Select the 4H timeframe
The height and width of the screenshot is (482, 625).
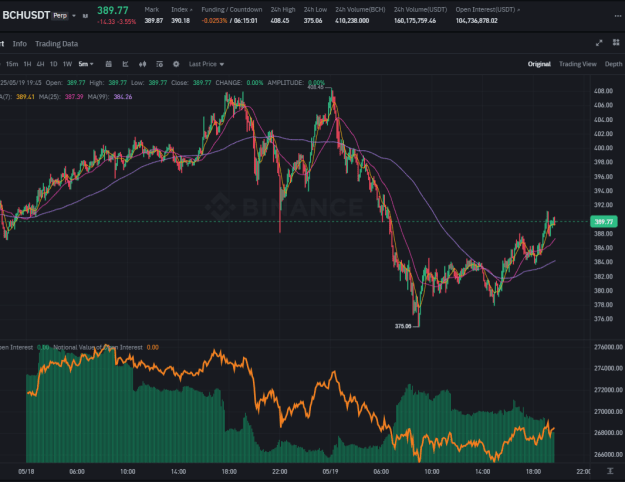(40, 64)
